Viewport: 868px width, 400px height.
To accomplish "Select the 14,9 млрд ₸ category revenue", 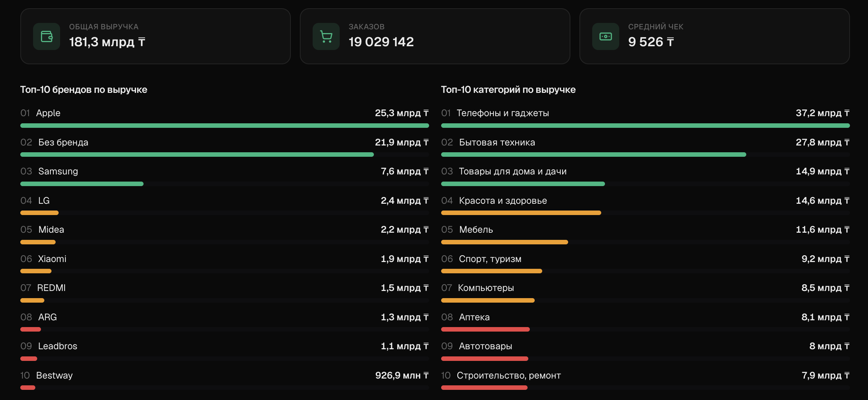I will (823, 171).
